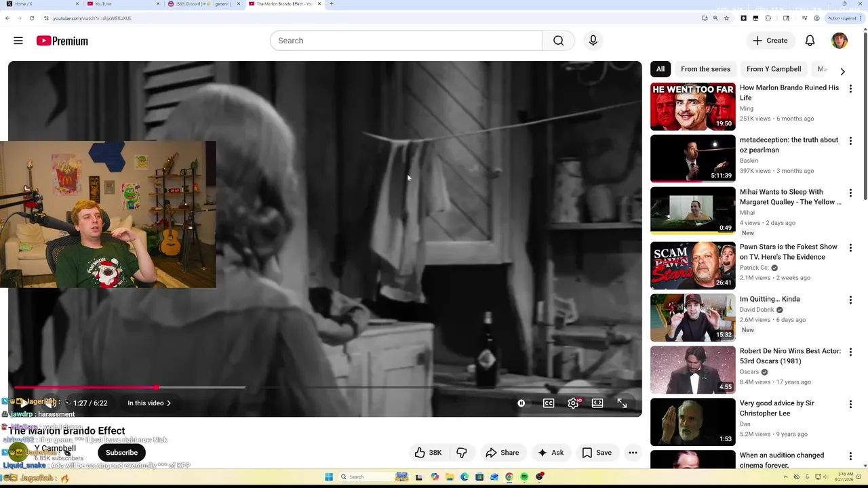Click the browser address bar URL
868x488 pixels.
click(x=92, y=18)
